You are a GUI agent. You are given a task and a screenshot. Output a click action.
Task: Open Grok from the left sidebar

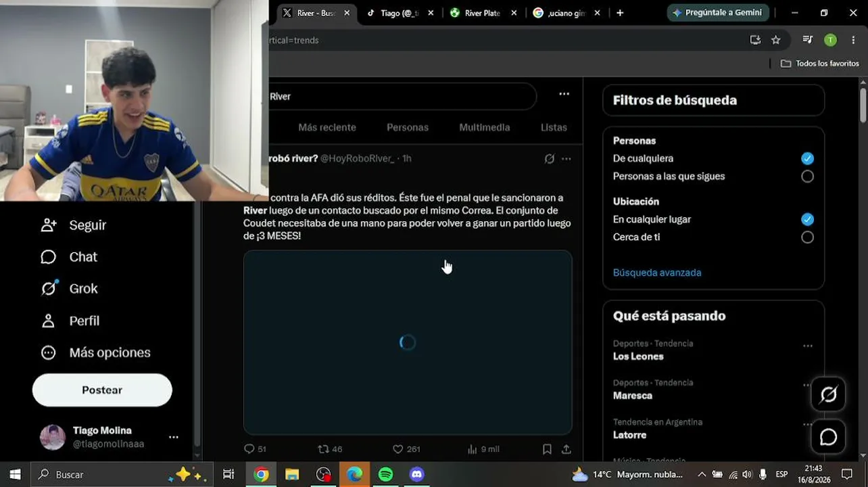pyautogui.click(x=69, y=289)
